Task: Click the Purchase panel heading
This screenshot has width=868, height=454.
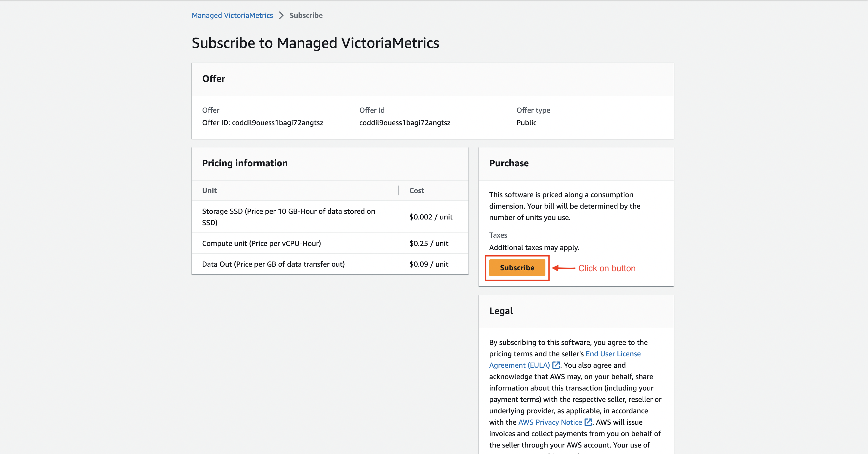Action: click(509, 163)
